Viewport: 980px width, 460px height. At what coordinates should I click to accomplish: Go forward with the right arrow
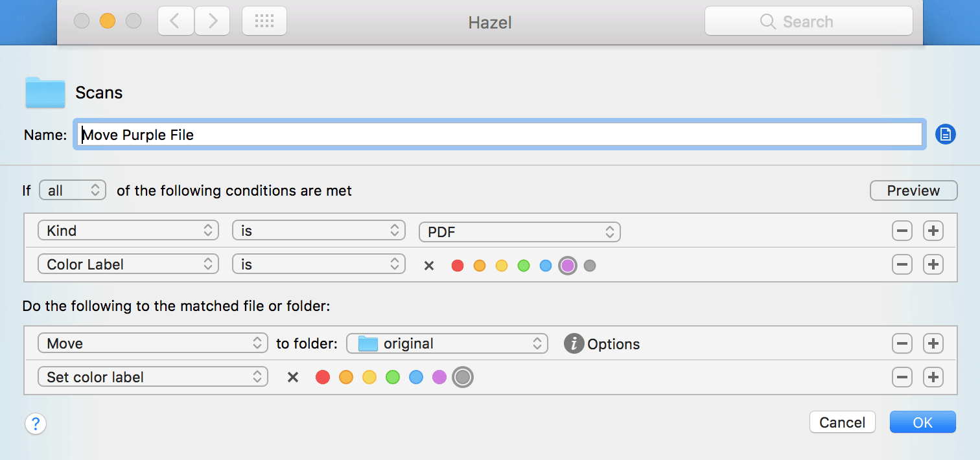213,21
